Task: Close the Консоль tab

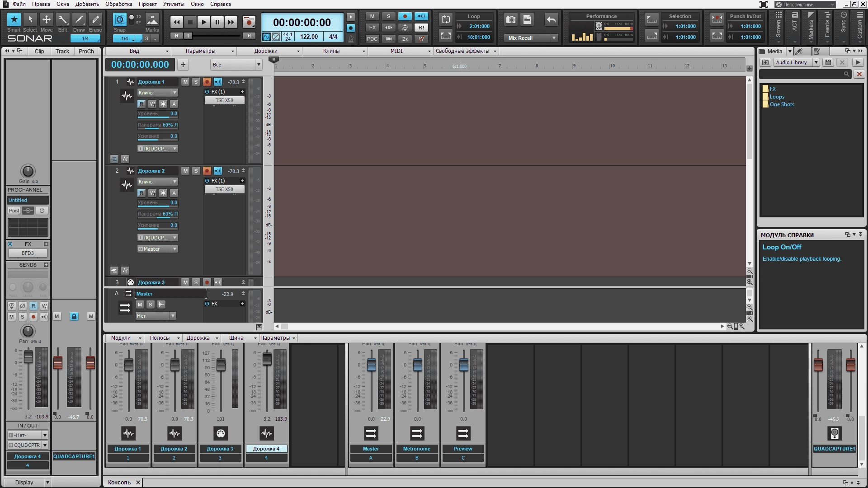Action: [x=138, y=482]
